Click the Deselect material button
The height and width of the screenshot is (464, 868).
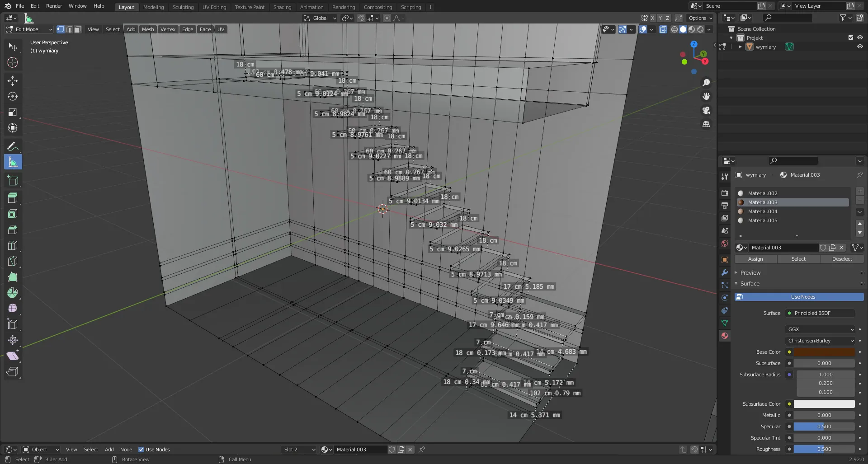pos(842,259)
